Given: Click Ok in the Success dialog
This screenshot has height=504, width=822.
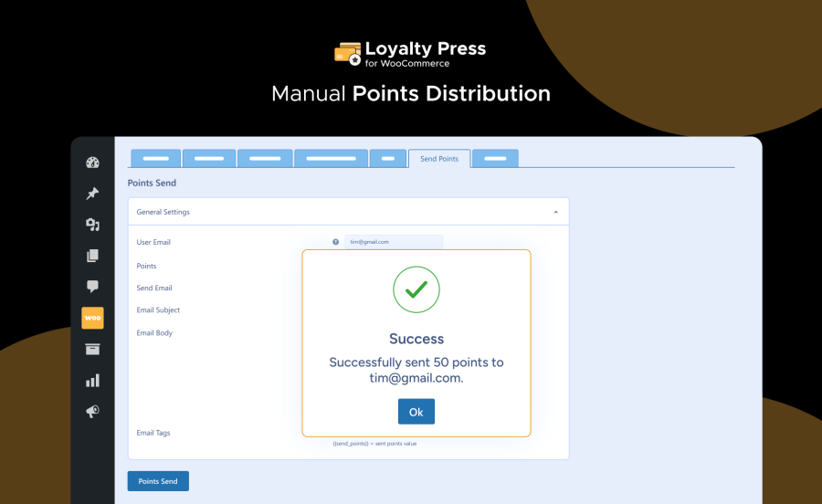Looking at the screenshot, I should pyautogui.click(x=416, y=412).
